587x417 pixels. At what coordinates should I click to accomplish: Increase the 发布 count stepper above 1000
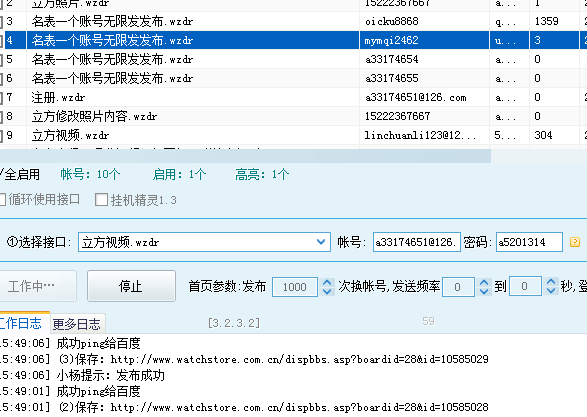click(327, 283)
